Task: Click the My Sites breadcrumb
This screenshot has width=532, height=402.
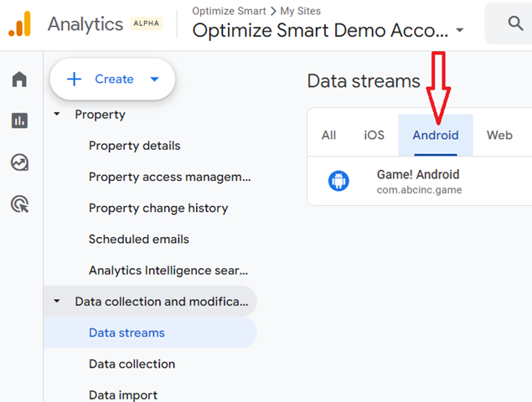Action: click(300, 11)
